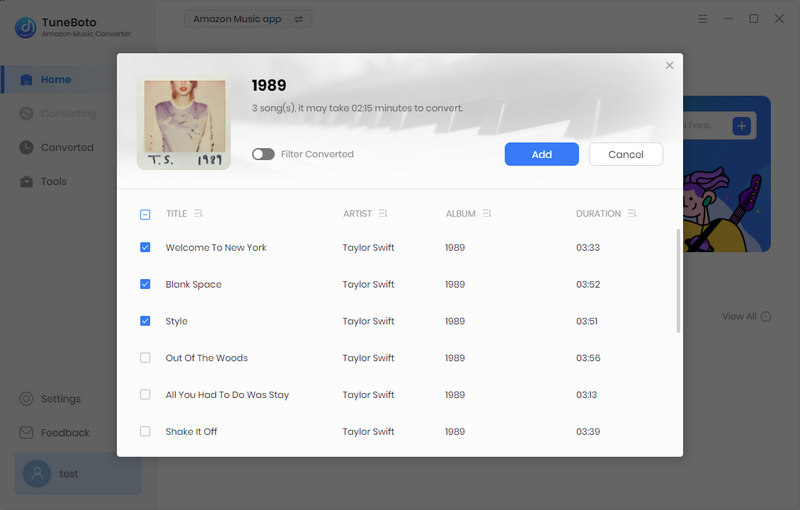Click the 1989 album cover thumbnail

pos(184,123)
